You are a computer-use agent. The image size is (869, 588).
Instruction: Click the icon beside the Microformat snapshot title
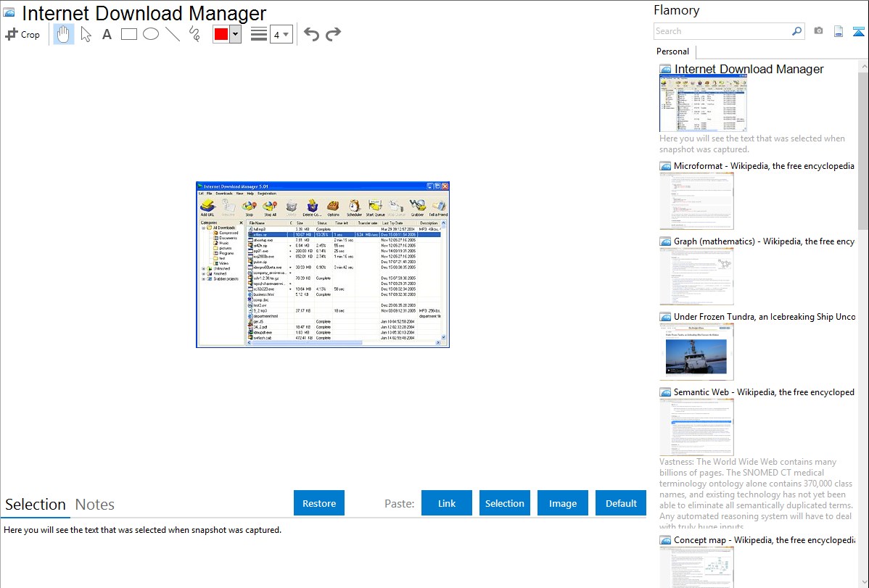(665, 166)
